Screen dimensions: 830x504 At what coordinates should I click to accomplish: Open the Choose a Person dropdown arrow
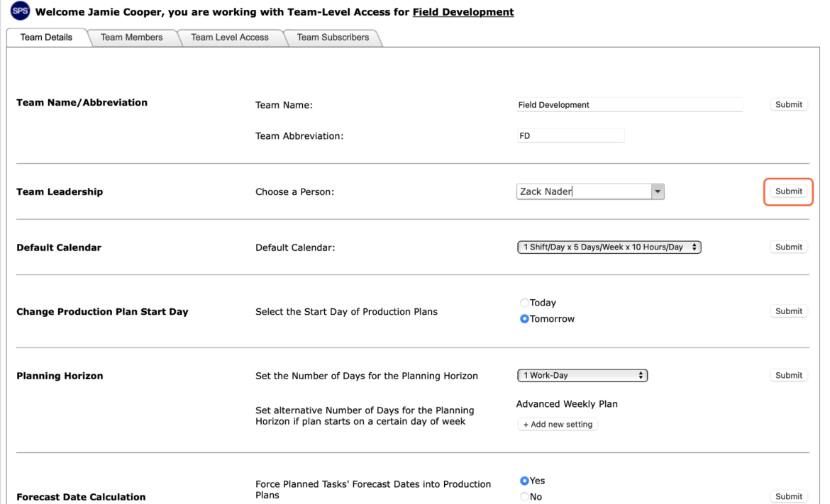tap(658, 191)
